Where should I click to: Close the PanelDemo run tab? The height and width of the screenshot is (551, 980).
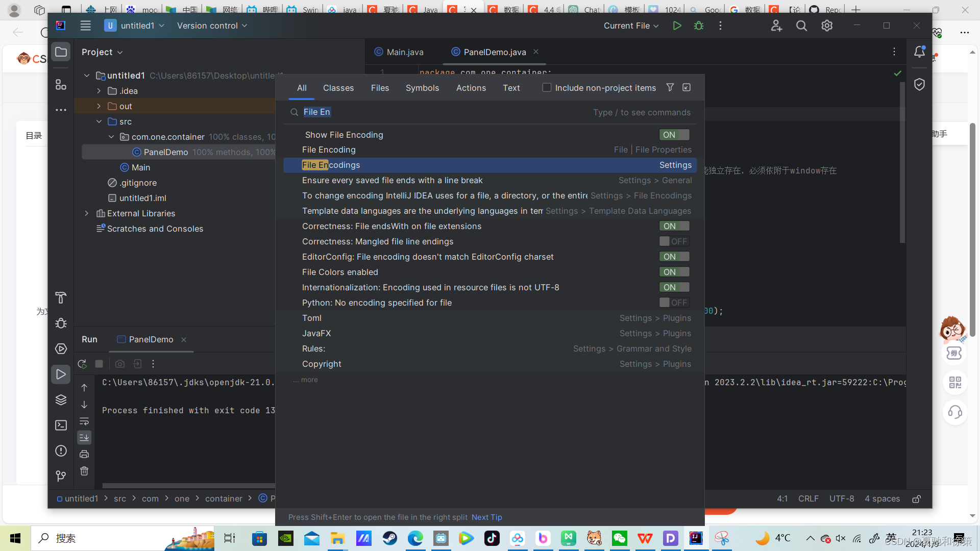pos(184,340)
